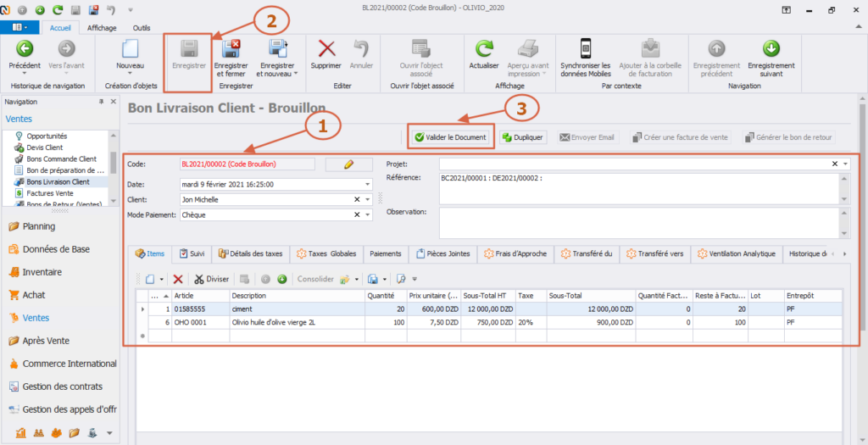This screenshot has height=445, width=868.
Task: Click Synchroniser les données Mobiles phone icon
Action: tap(586, 48)
